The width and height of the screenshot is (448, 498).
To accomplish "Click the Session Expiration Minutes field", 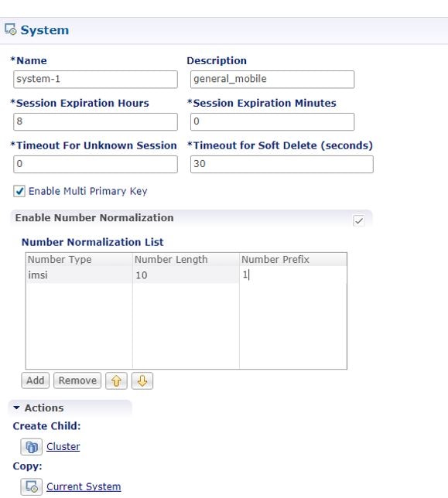I will click(272, 121).
